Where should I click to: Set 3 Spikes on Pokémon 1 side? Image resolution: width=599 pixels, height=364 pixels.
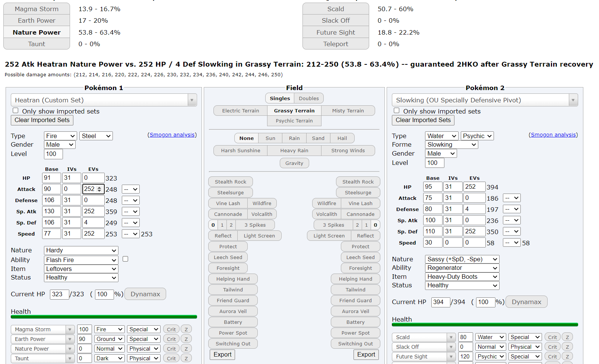click(x=255, y=225)
